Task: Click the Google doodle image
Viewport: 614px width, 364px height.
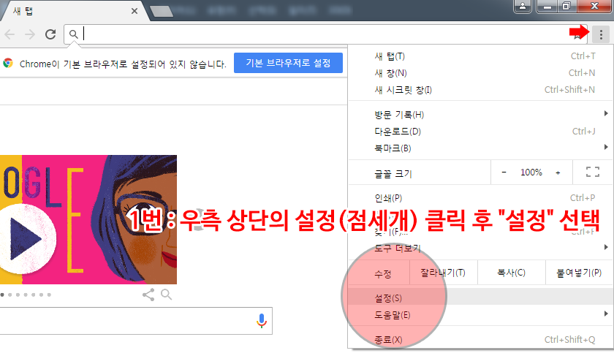Action: (88, 219)
